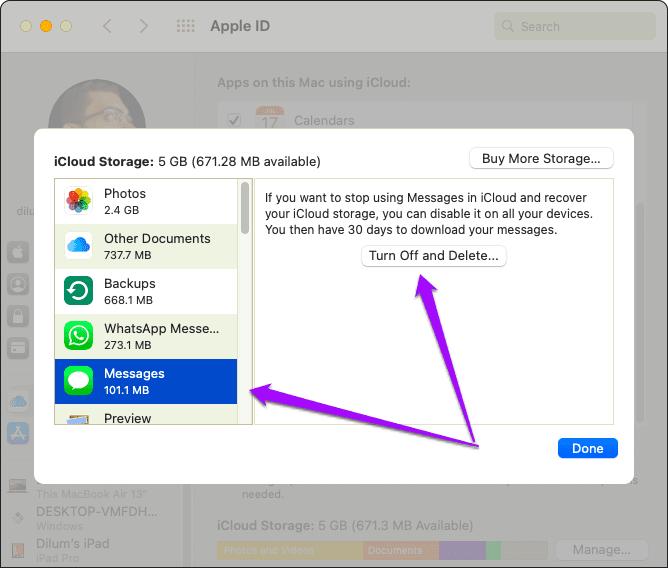
Task: Open the Payment & Shipping card icon
Action: tap(18, 348)
